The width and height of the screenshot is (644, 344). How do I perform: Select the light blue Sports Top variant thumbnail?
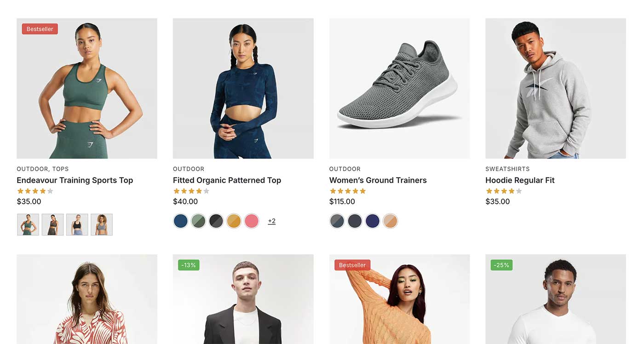pos(102,224)
